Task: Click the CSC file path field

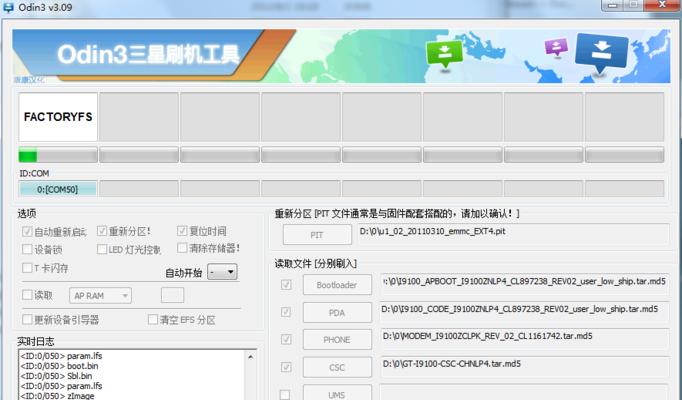Action: [524, 367]
